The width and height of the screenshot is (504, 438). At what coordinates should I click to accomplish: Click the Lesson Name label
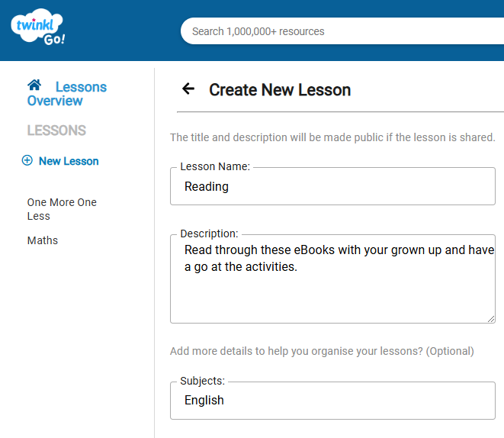215,166
